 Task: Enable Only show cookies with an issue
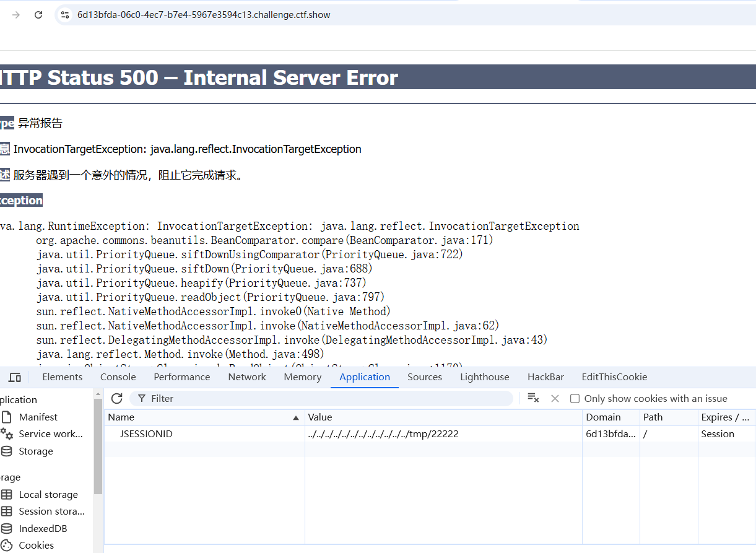575,399
